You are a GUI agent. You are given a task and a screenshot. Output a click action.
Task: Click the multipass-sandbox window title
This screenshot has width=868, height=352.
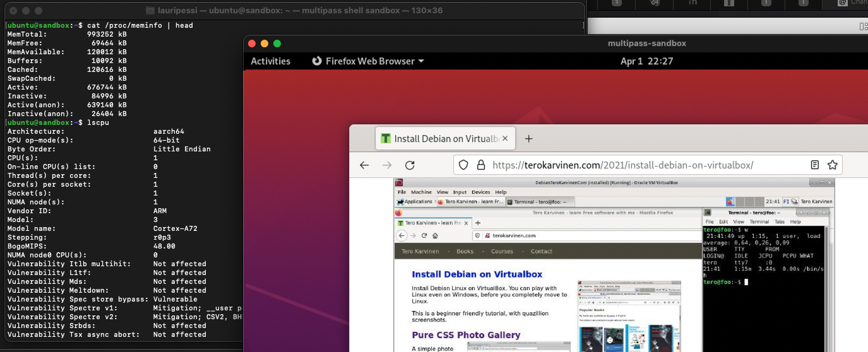coord(646,44)
